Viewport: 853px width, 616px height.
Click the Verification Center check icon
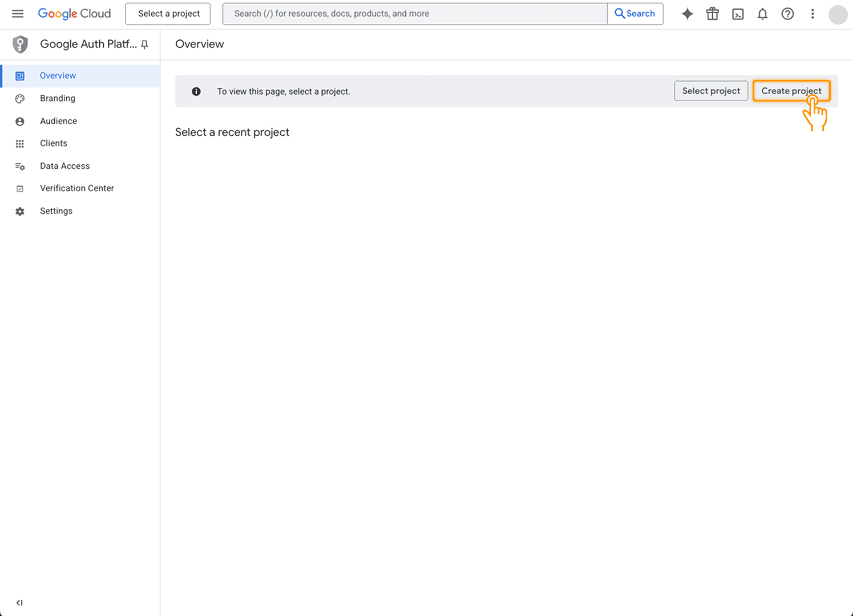click(x=20, y=189)
